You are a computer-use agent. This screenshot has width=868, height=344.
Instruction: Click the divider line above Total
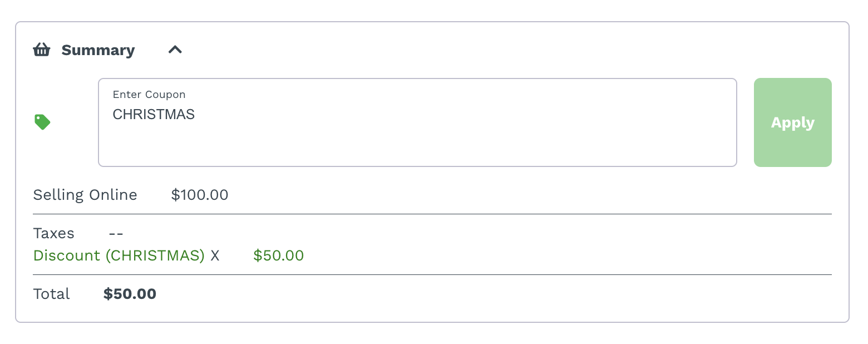point(432,274)
